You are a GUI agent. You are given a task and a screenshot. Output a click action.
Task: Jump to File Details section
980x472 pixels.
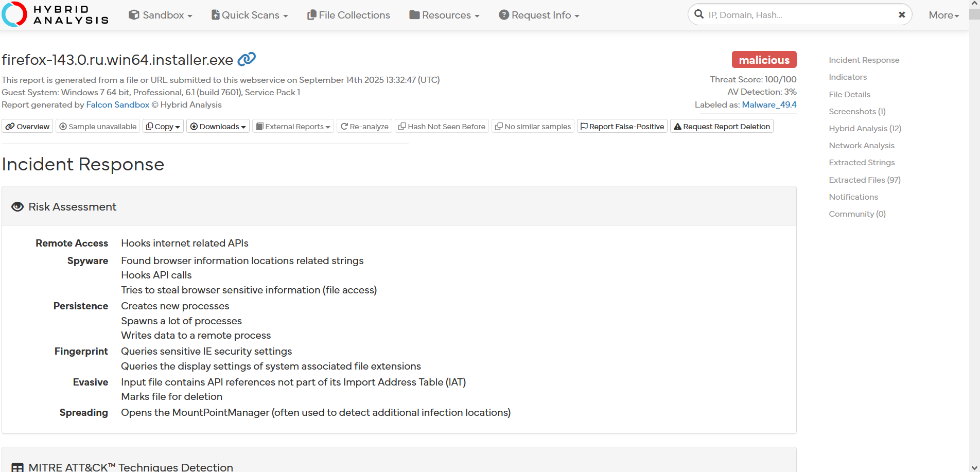pos(849,94)
